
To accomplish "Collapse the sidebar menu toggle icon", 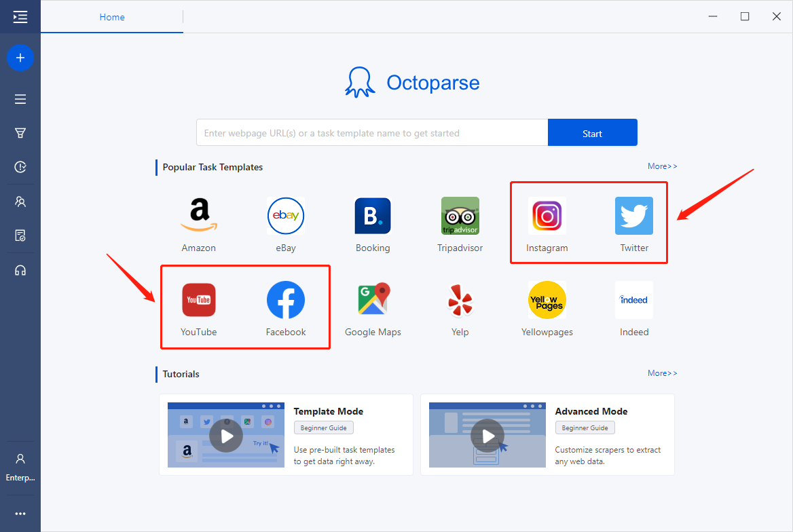I will tap(20, 17).
